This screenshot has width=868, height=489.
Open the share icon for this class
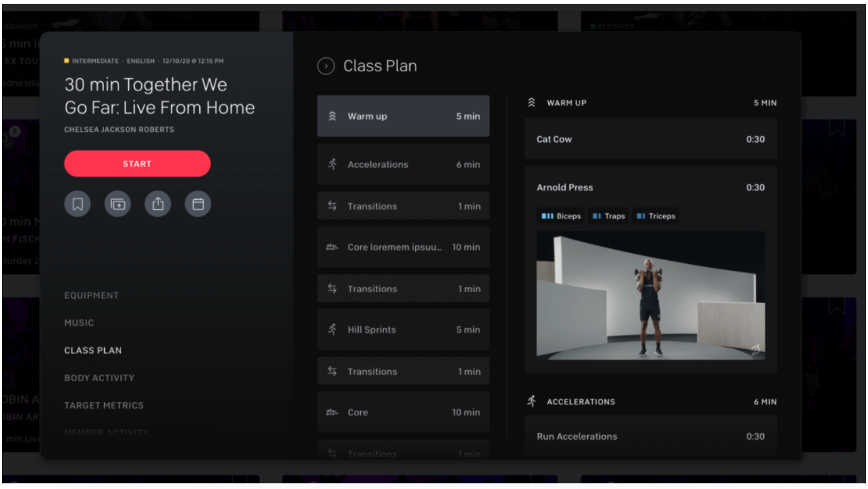(x=158, y=203)
